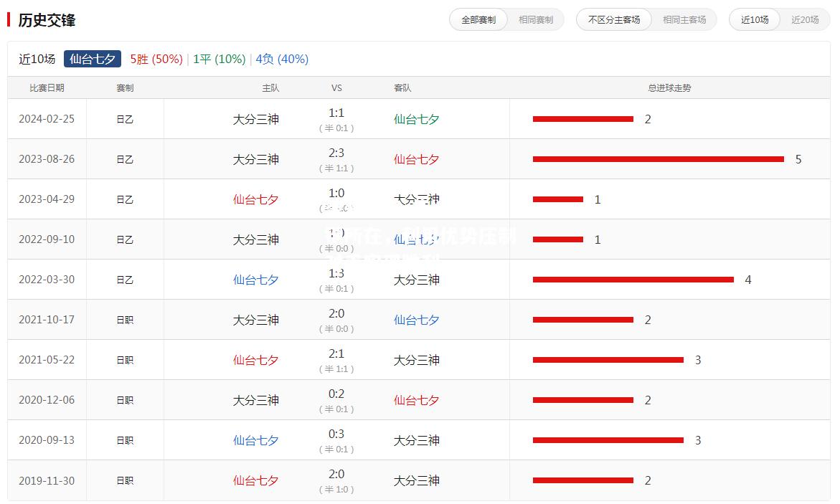Click the 主队 column header

[x=270, y=88]
